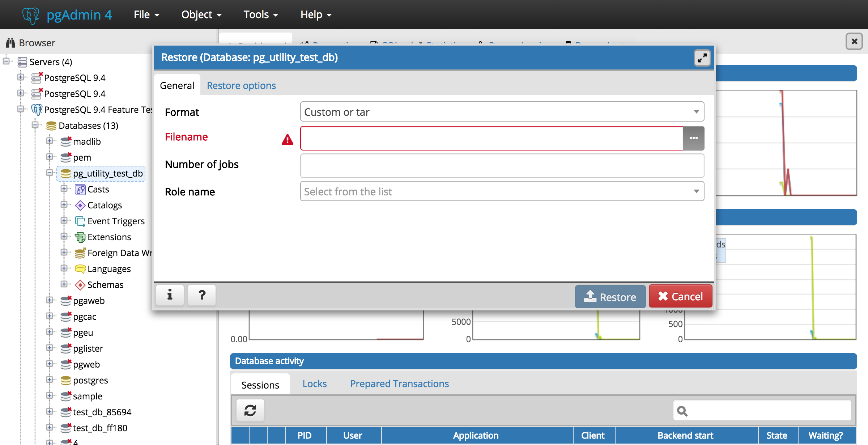Switch to the Restore options tab
The width and height of the screenshot is (868, 445).
point(241,86)
